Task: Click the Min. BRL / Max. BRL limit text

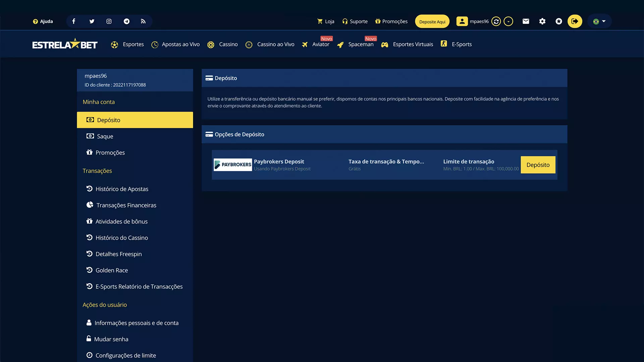Action: [x=481, y=169]
